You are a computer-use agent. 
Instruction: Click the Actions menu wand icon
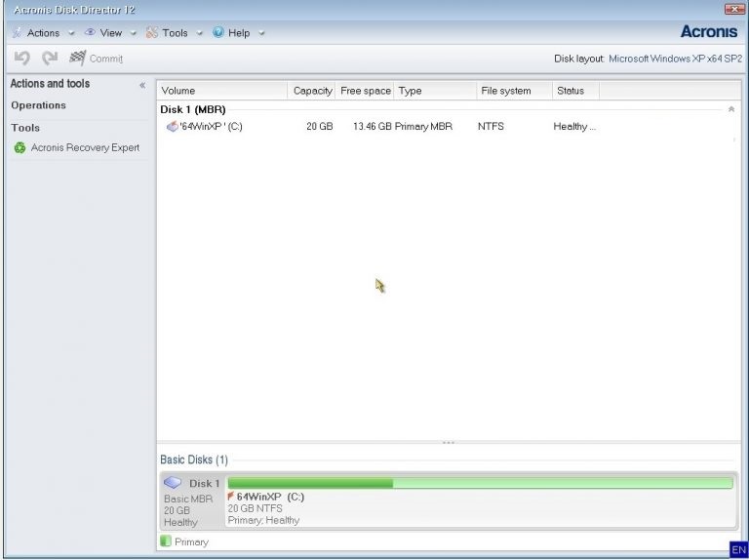pos(18,32)
